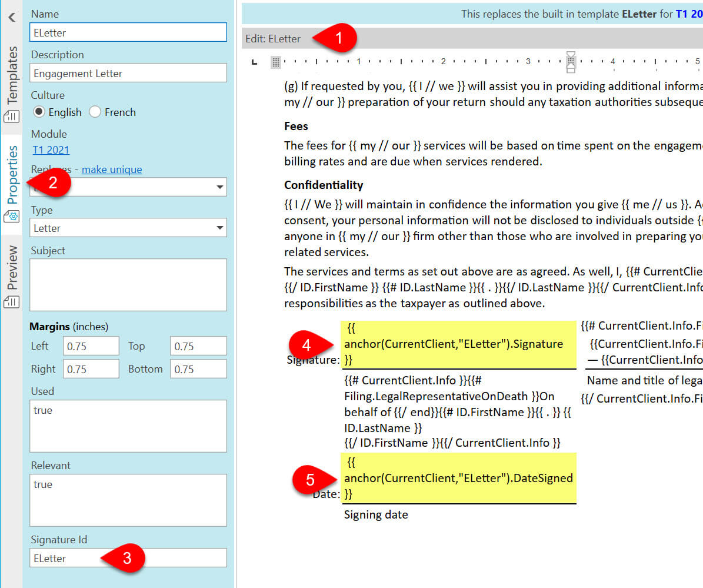
Task: Click the Used condition box containing true
Action: 128,426
